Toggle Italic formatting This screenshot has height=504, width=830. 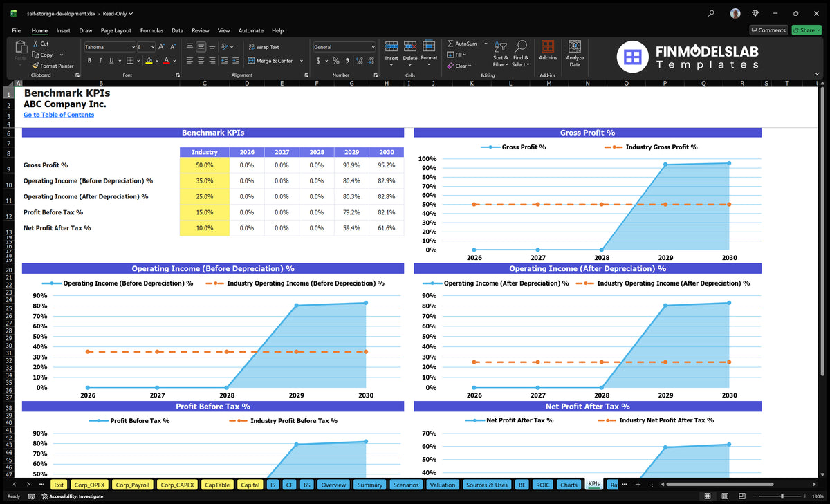click(100, 61)
